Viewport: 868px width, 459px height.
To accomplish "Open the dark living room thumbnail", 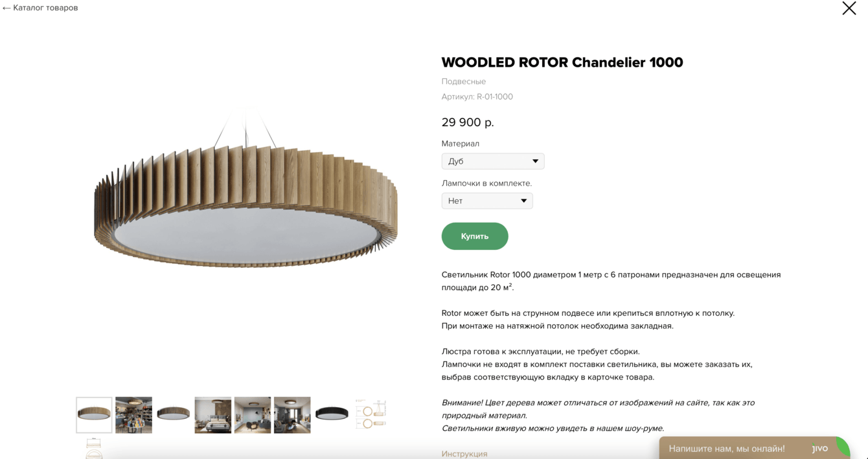I will (292, 415).
